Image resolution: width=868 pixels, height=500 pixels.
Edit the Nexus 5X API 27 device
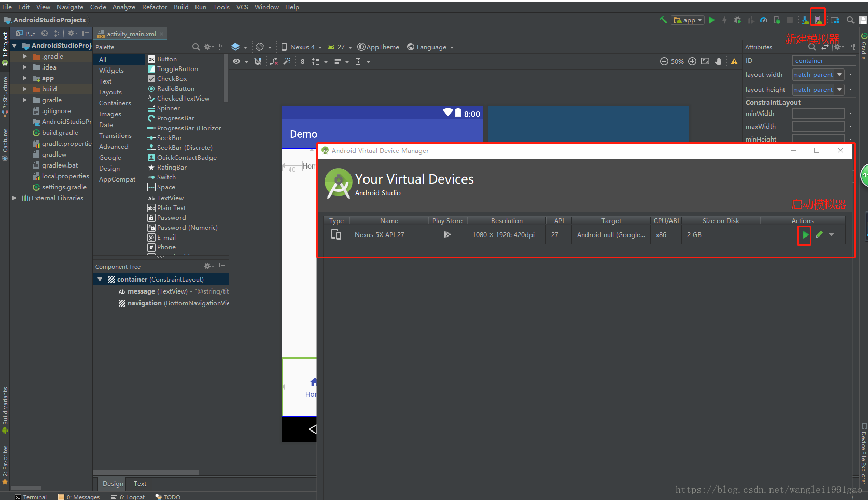coord(819,235)
